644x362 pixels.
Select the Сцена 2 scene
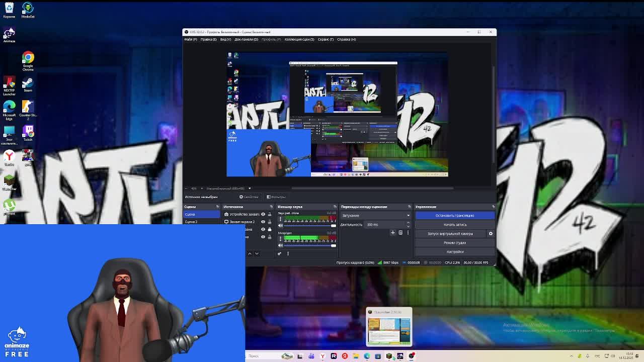pyautogui.click(x=202, y=222)
